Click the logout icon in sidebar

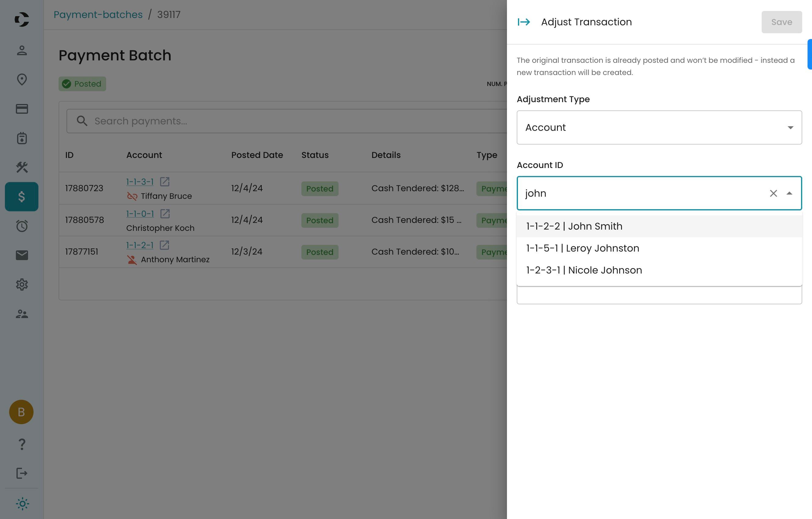pos(22,473)
